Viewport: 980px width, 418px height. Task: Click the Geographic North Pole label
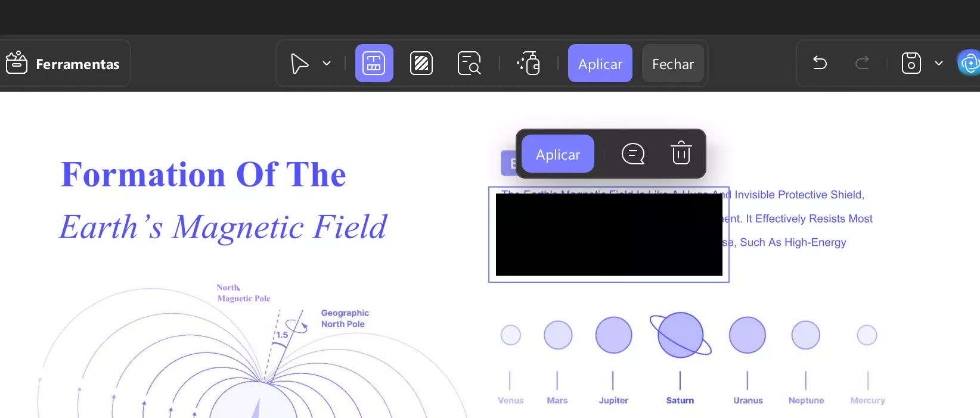(x=345, y=319)
